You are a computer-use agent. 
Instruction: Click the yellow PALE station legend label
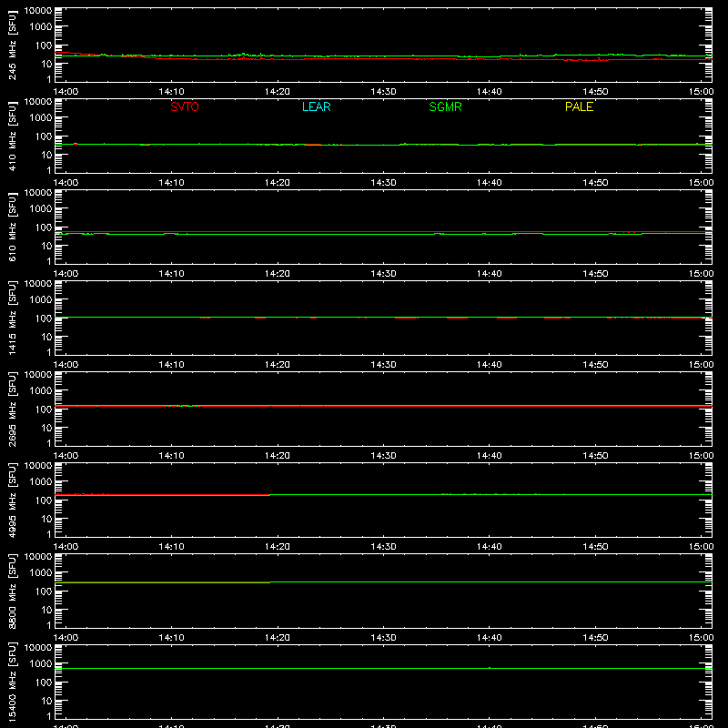(x=579, y=106)
